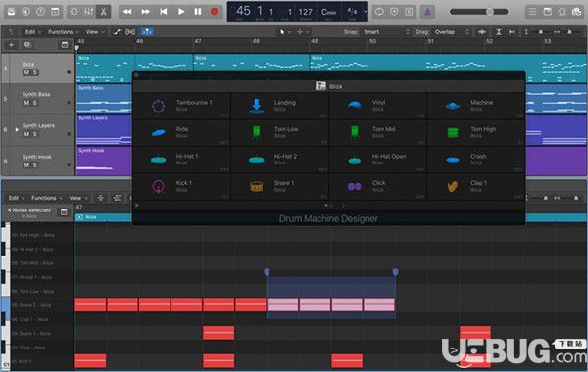The width and height of the screenshot is (588, 372).
Task: Toggle the Editors scissors icon
Action: 103,12
